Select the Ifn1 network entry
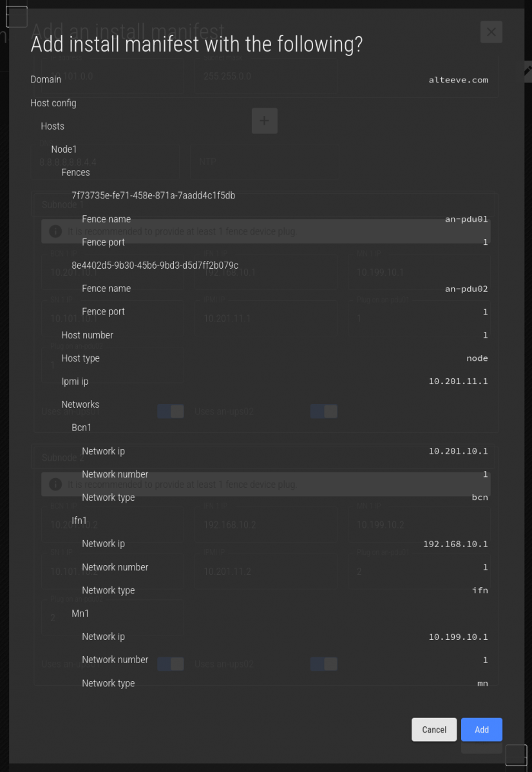 pyautogui.click(x=79, y=520)
